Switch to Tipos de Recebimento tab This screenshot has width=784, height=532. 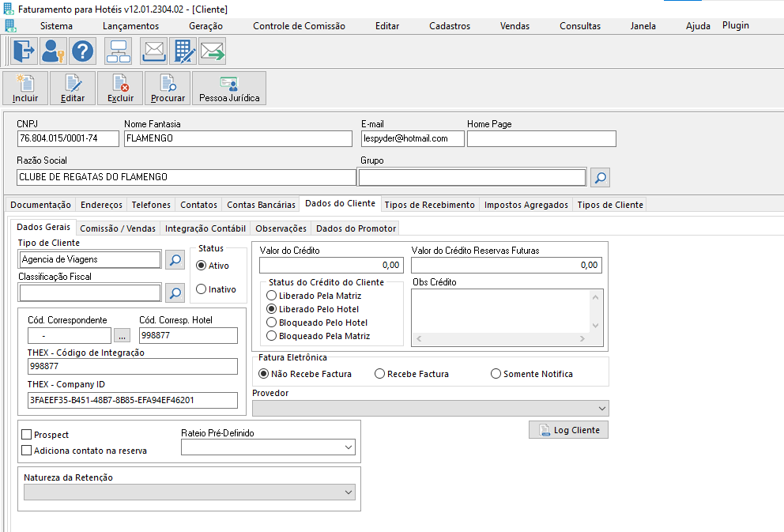pyautogui.click(x=429, y=205)
